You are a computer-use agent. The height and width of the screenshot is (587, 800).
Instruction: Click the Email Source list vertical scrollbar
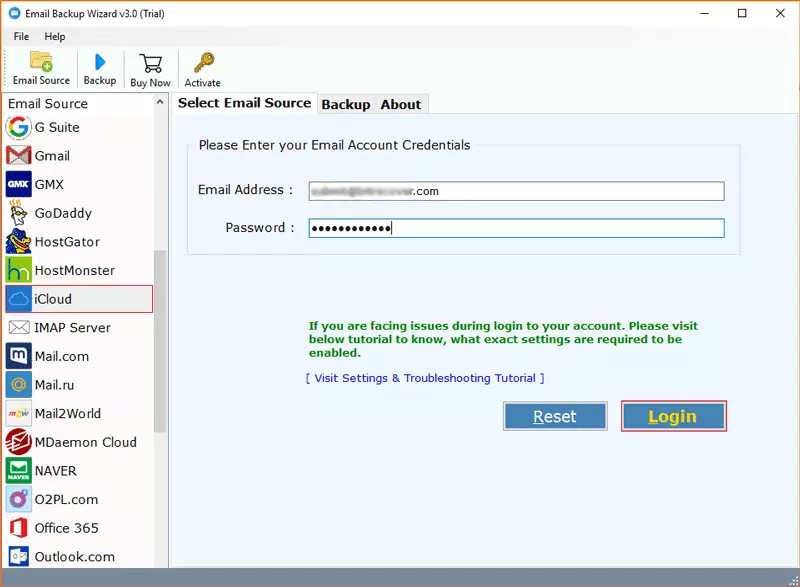tap(160, 340)
